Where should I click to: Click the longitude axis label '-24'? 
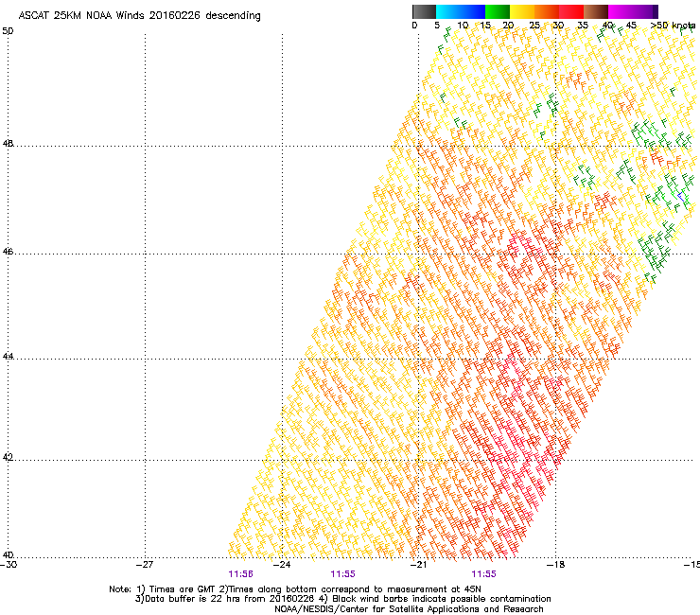pos(282,565)
